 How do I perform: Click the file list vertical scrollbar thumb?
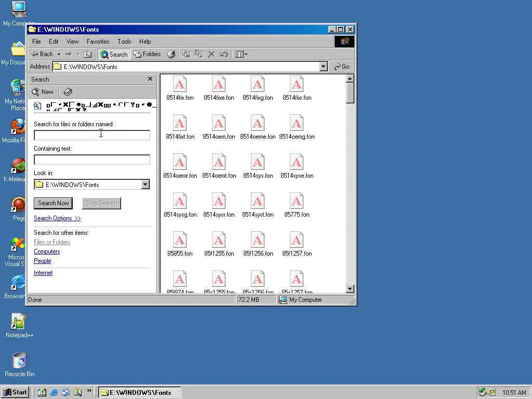point(350,93)
